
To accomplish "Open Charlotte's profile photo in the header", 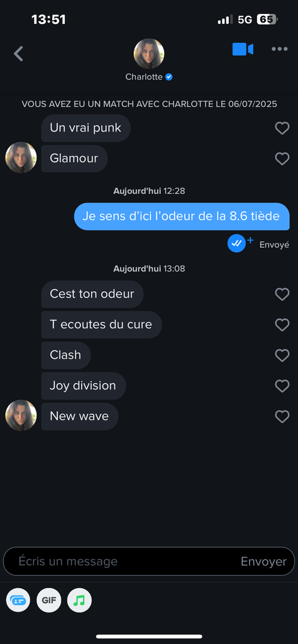I will (149, 54).
